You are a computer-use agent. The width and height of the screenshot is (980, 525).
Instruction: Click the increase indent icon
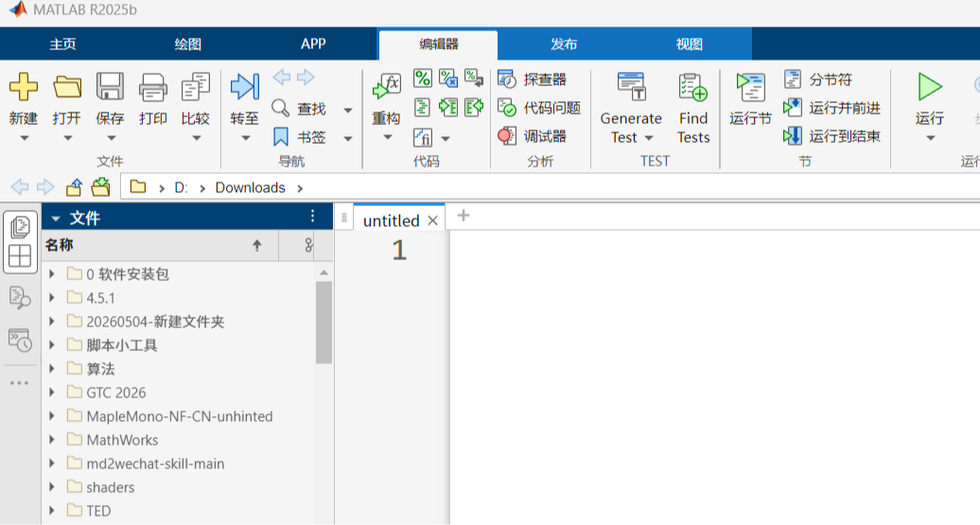pyautogui.click(x=448, y=108)
